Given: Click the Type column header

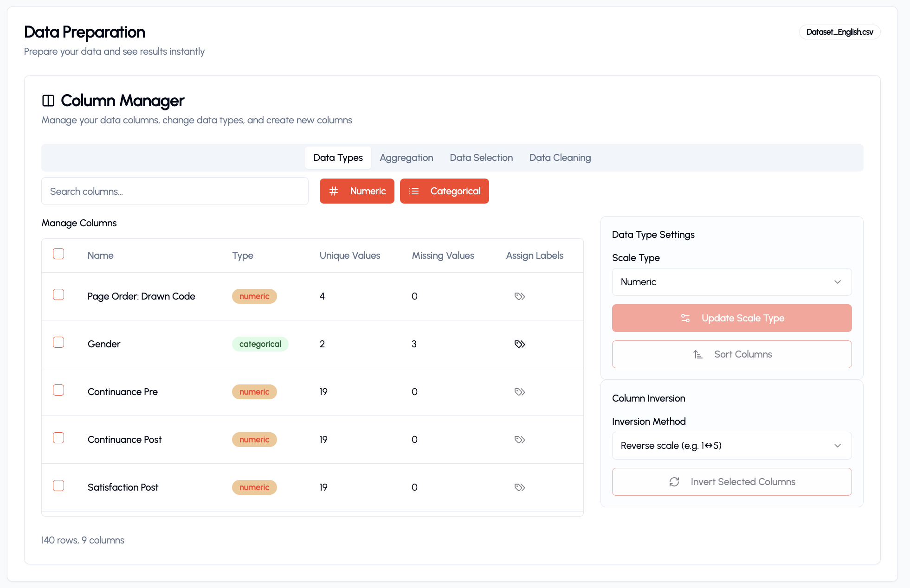Looking at the screenshot, I should 243,256.
